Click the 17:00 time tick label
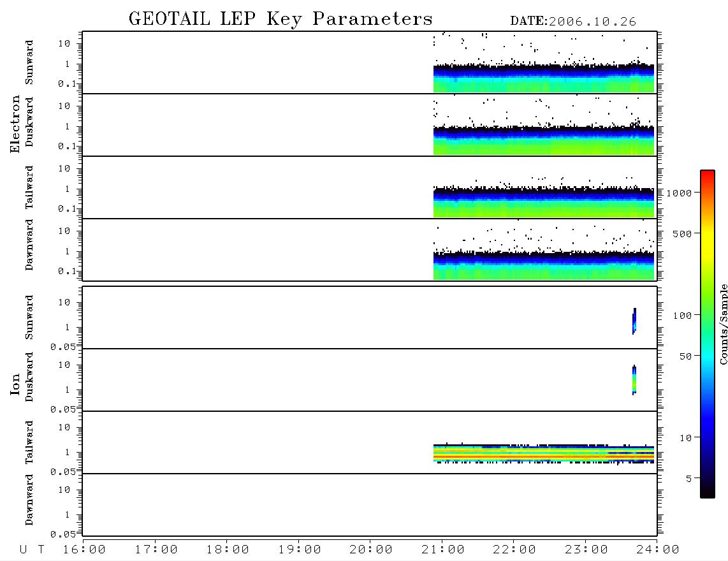 point(156,550)
